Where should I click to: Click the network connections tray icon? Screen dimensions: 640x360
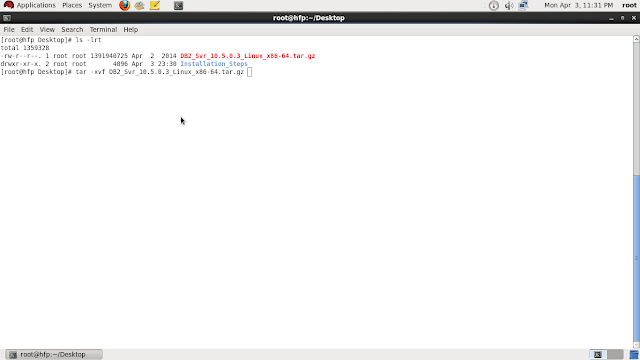click(523, 5)
